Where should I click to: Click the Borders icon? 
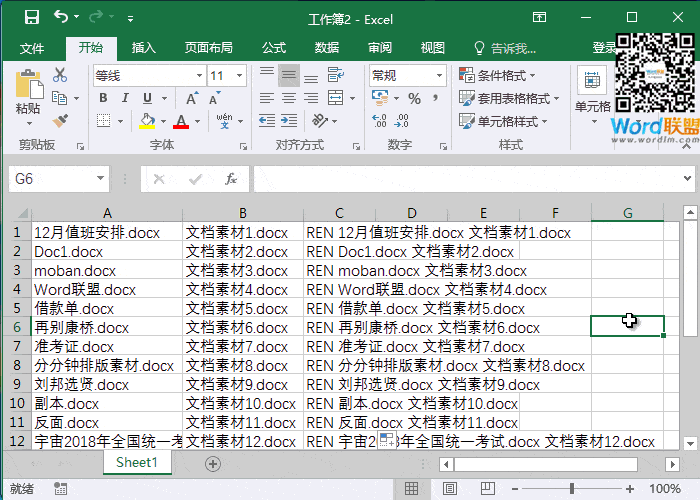pyautogui.click(x=104, y=121)
